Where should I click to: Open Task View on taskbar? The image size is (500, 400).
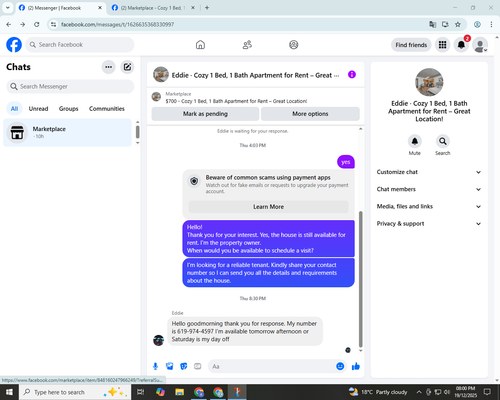point(141,392)
